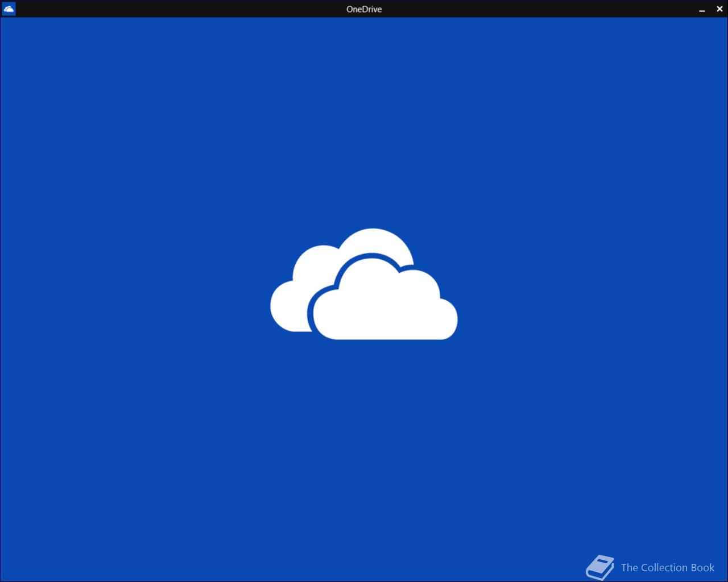Close the OneDrive window
The height and width of the screenshot is (582, 728).
pos(719,9)
